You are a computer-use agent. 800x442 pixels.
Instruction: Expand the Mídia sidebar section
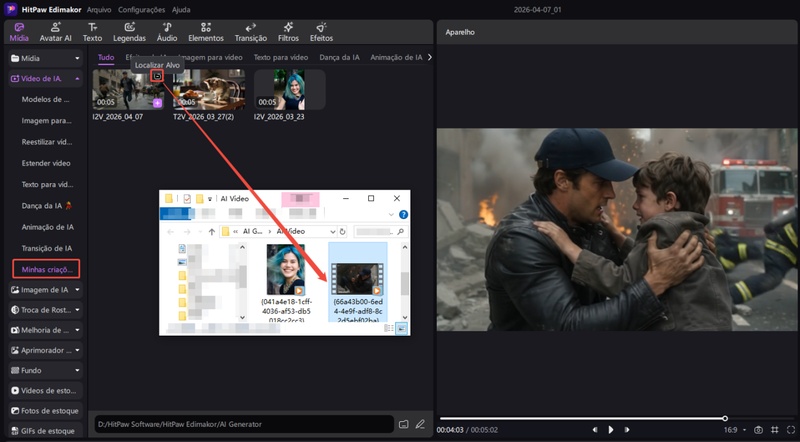45,58
